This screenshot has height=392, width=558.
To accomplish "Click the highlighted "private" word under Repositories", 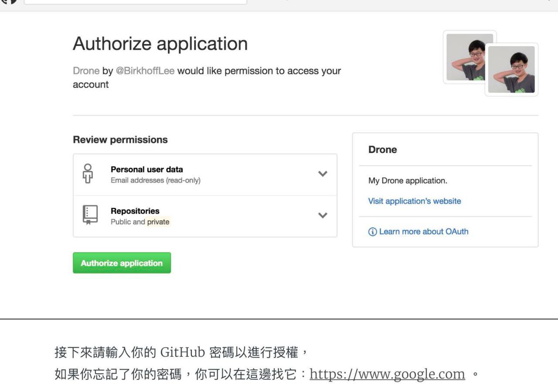I will [158, 222].
